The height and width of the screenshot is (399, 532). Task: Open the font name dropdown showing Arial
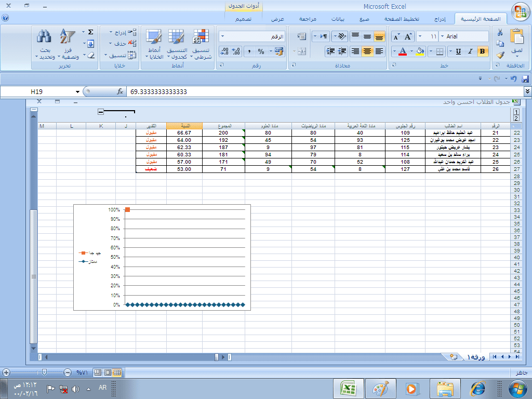coord(442,36)
